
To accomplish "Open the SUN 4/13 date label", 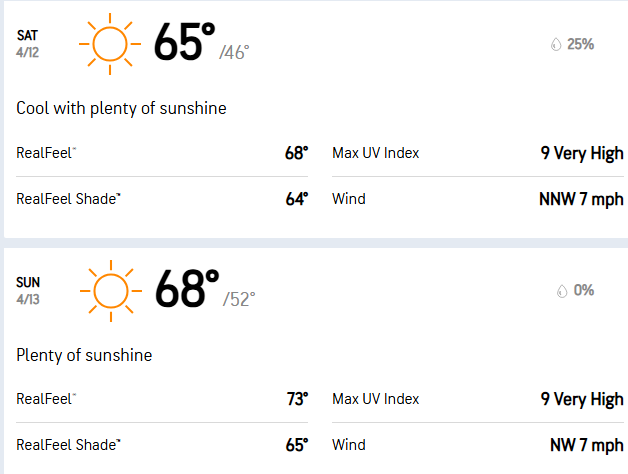I will [x=29, y=290].
